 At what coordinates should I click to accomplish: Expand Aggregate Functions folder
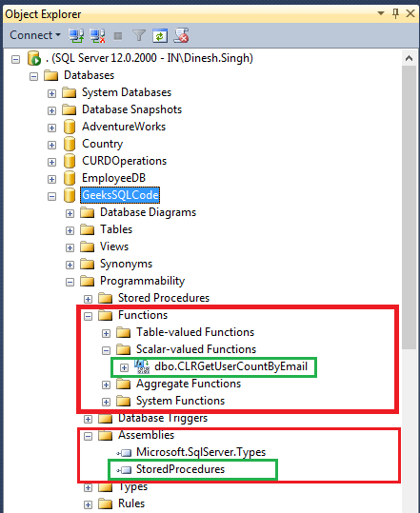point(106,385)
